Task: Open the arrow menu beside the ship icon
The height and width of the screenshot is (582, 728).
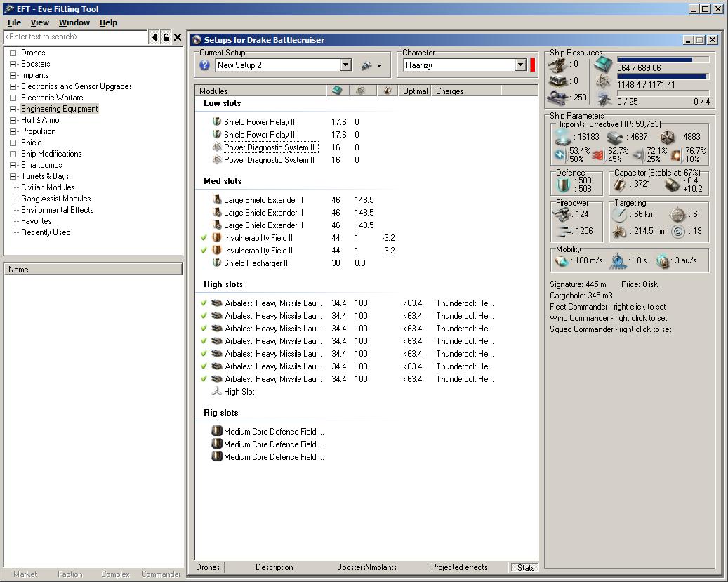Action: 379,67
